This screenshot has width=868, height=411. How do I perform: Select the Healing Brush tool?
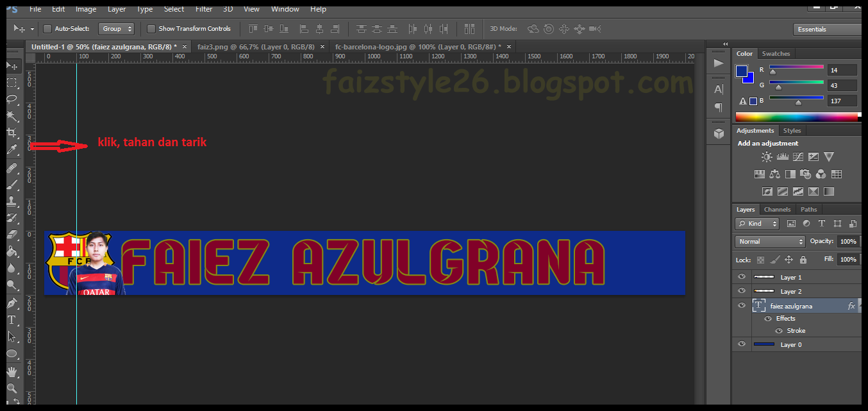pyautogui.click(x=12, y=168)
